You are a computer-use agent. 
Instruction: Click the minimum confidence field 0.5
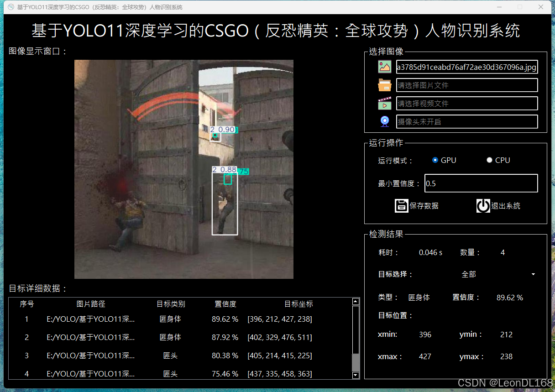coord(481,183)
